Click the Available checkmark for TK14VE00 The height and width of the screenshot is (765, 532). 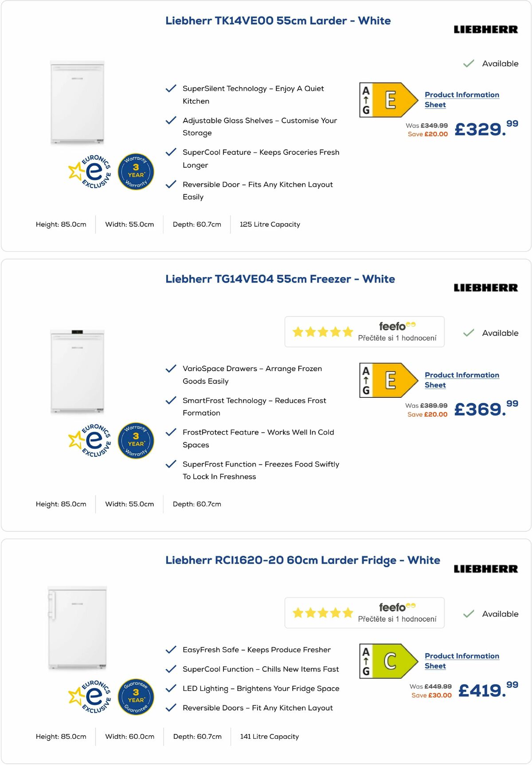click(x=468, y=63)
